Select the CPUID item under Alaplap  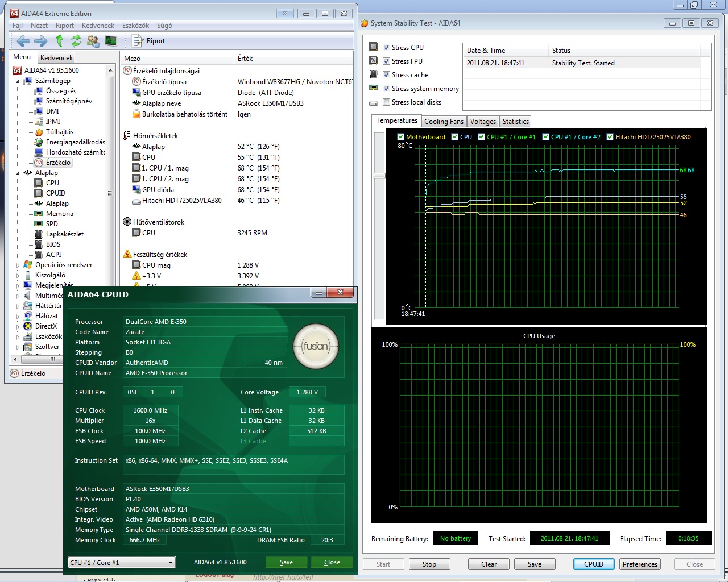(56, 193)
